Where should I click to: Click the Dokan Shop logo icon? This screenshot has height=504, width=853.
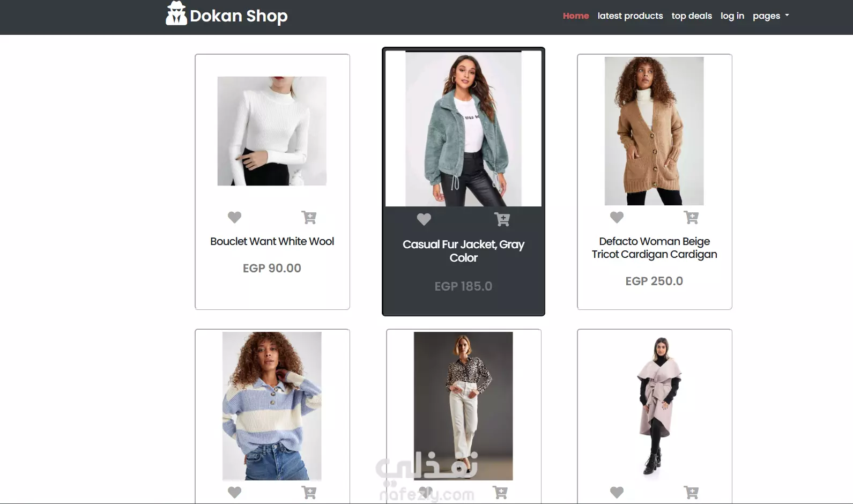(176, 13)
